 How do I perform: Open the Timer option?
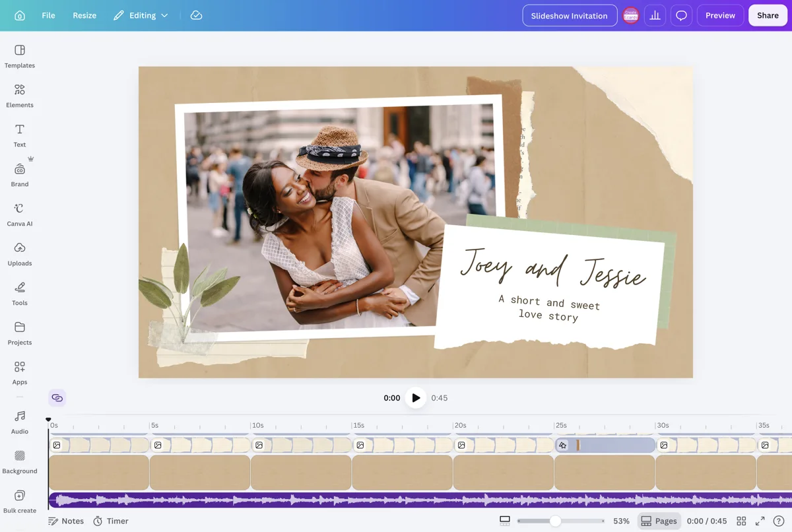point(111,521)
